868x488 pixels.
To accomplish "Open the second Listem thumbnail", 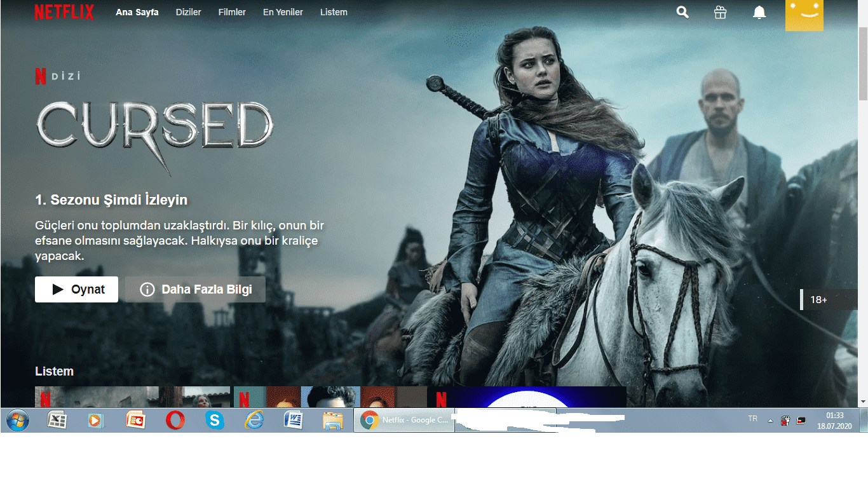I will click(330, 396).
